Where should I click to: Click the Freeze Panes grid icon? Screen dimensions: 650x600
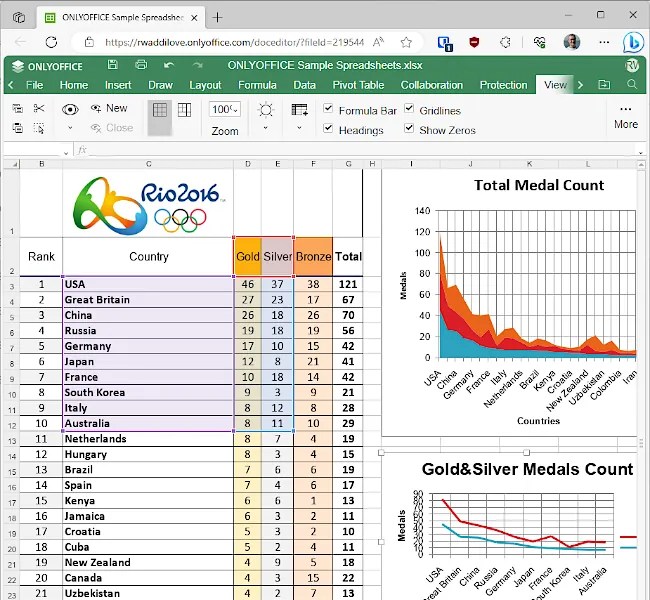[x=300, y=110]
